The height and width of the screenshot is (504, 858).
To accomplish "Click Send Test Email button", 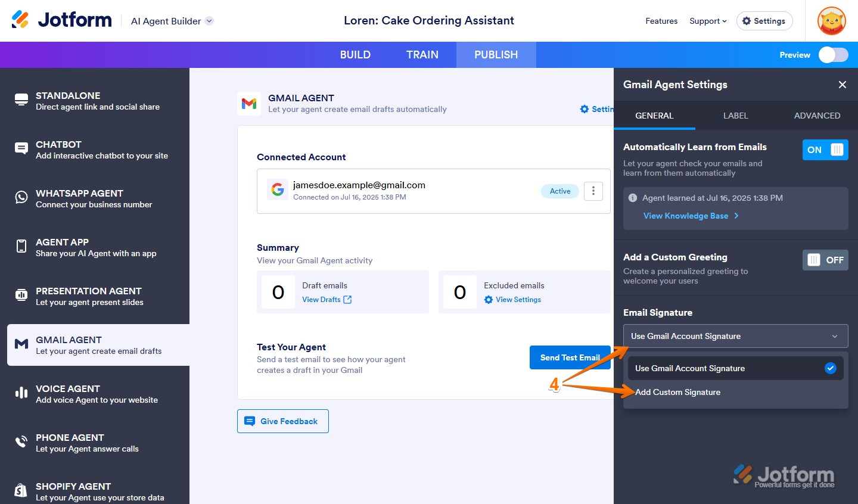I will [570, 357].
